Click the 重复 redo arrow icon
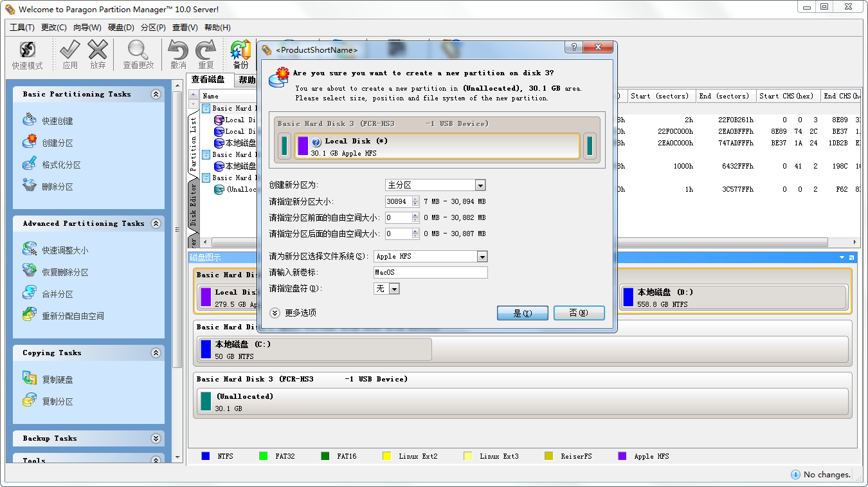 206,50
